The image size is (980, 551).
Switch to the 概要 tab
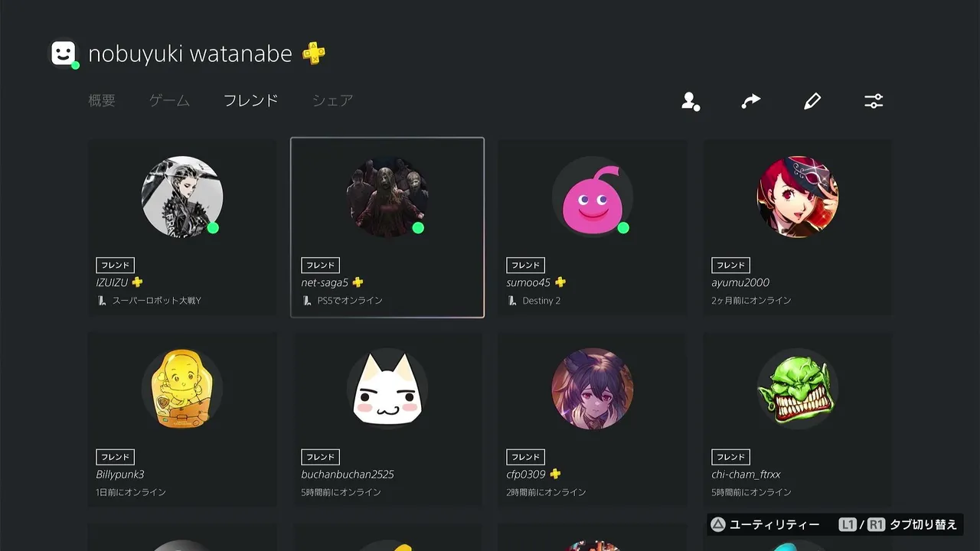click(102, 100)
